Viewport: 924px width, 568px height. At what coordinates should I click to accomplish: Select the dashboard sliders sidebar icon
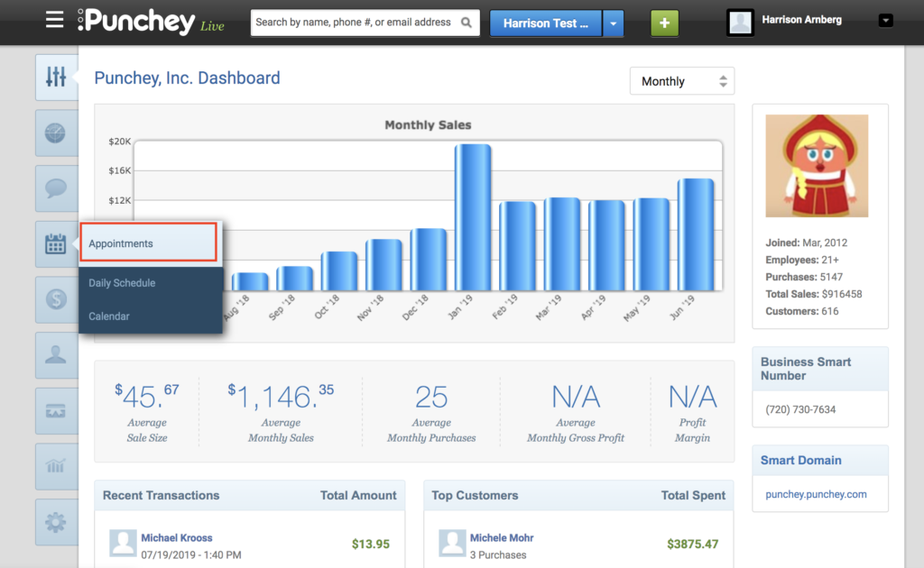56,77
